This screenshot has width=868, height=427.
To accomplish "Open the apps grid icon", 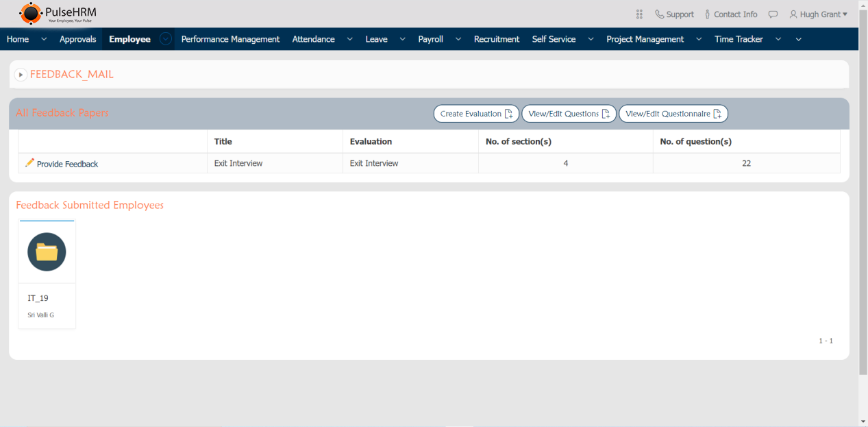I will coord(639,14).
